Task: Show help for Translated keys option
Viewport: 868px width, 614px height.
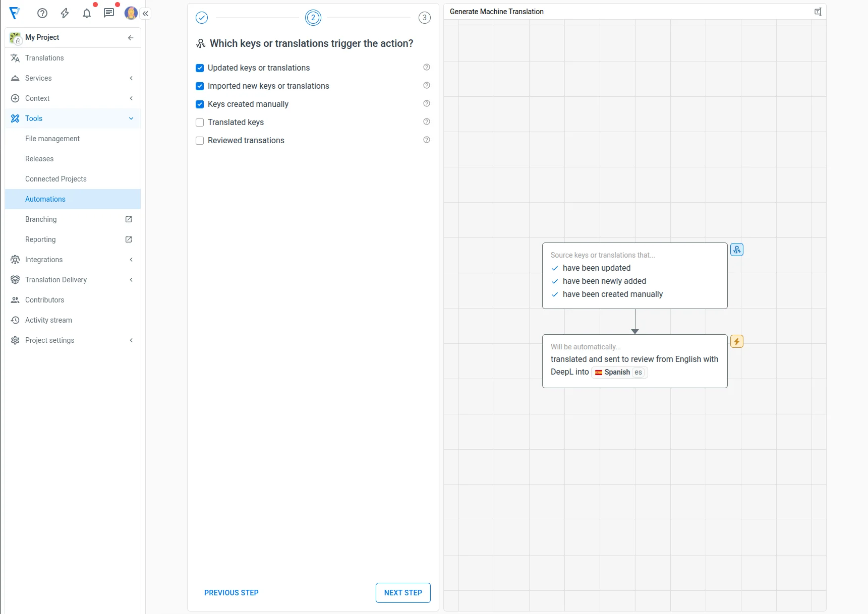Action: [427, 121]
